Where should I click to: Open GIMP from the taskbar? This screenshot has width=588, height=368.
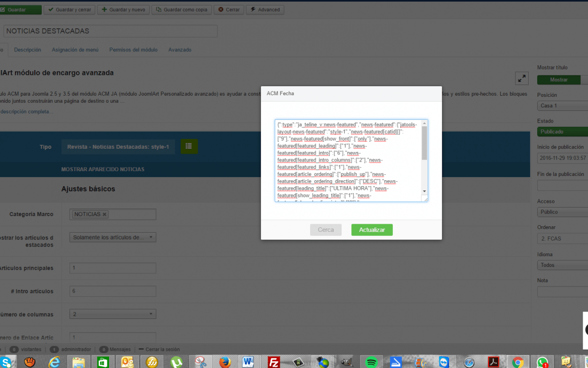coord(346,362)
